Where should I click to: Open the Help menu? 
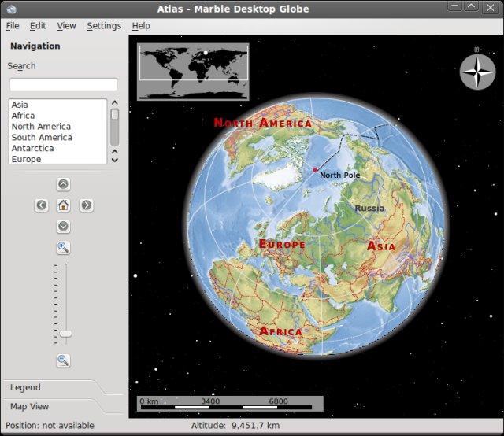click(x=141, y=26)
